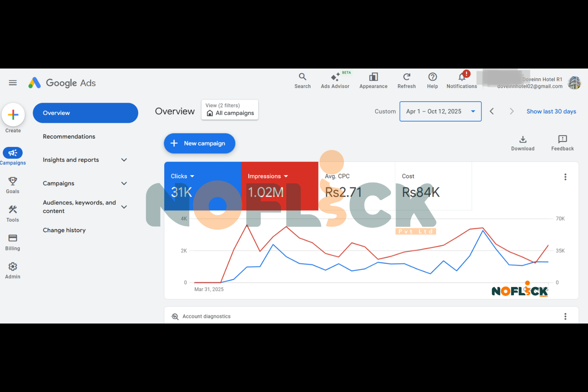This screenshot has width=588, height=392.
Task: Open the account profile avatar
Action: [x=574, y=83]
